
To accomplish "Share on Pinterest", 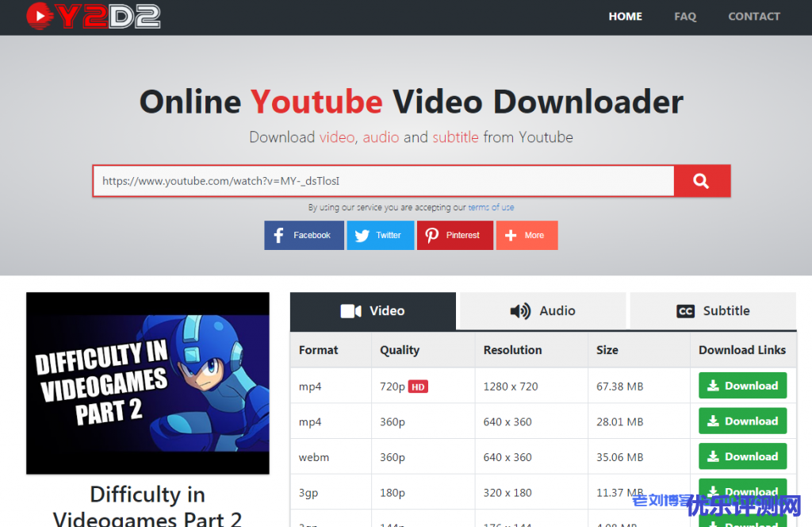I will pos(455,235).
